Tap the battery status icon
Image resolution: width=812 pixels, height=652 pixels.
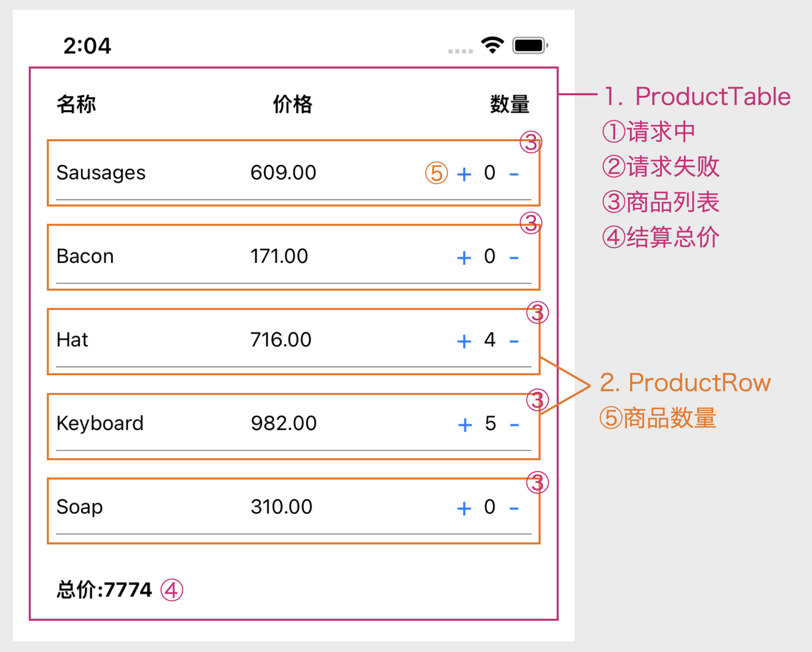pyautogui.click(x=529, y=45)
